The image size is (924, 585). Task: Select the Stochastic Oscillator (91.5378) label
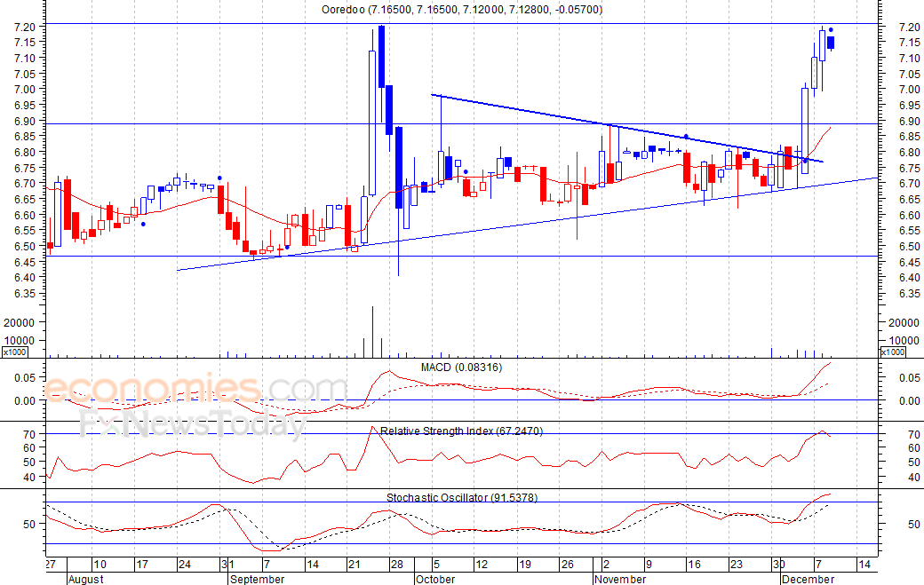coord(462,497)
